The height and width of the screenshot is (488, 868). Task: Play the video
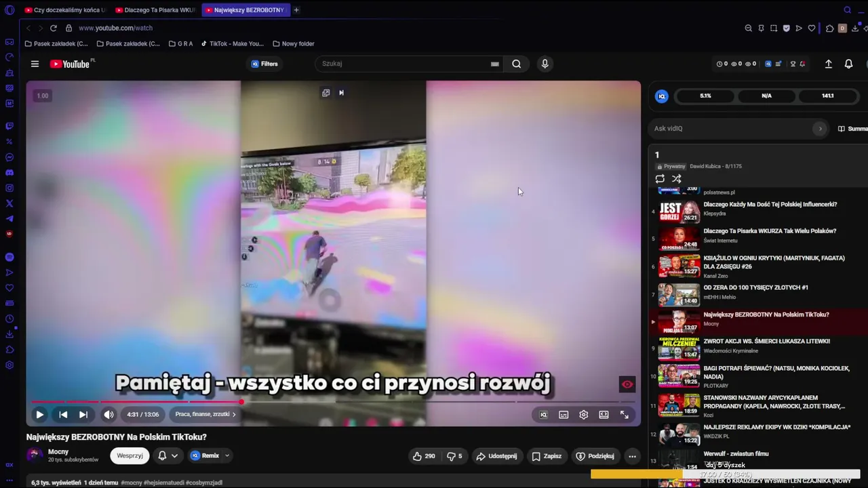click(39, 414)
